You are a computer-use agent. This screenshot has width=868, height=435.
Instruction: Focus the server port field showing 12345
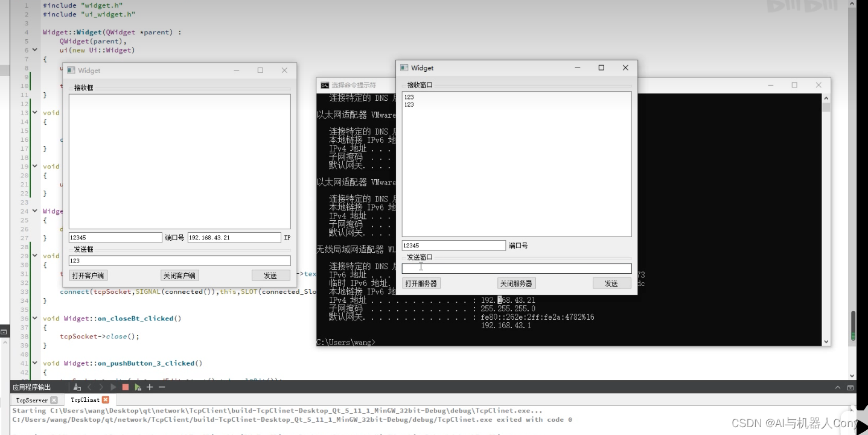tap(454, 246)
